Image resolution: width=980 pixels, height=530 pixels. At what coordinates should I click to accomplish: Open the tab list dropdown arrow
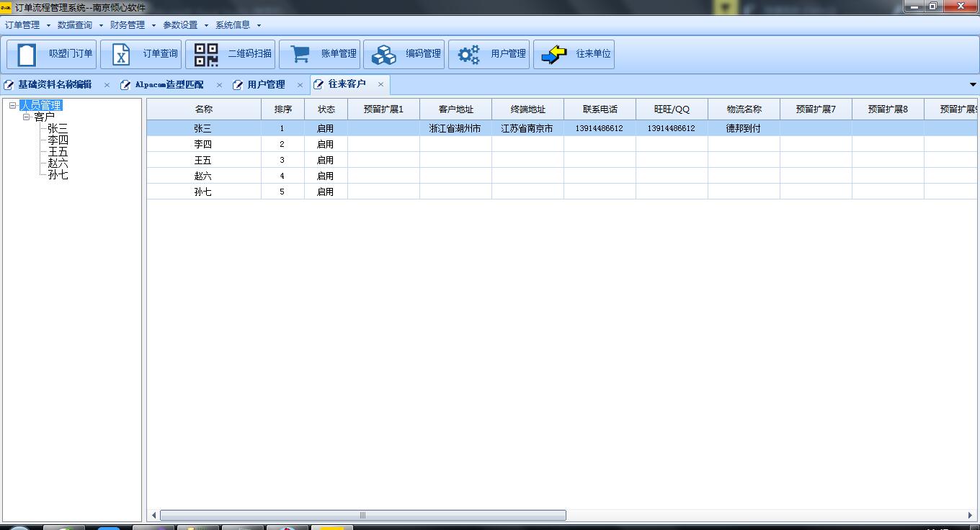972,85
